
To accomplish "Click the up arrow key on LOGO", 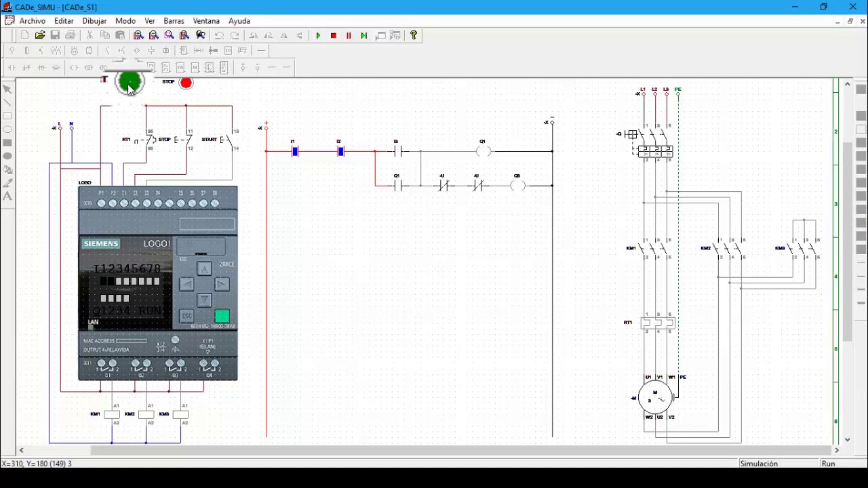I will coord(204,269).
